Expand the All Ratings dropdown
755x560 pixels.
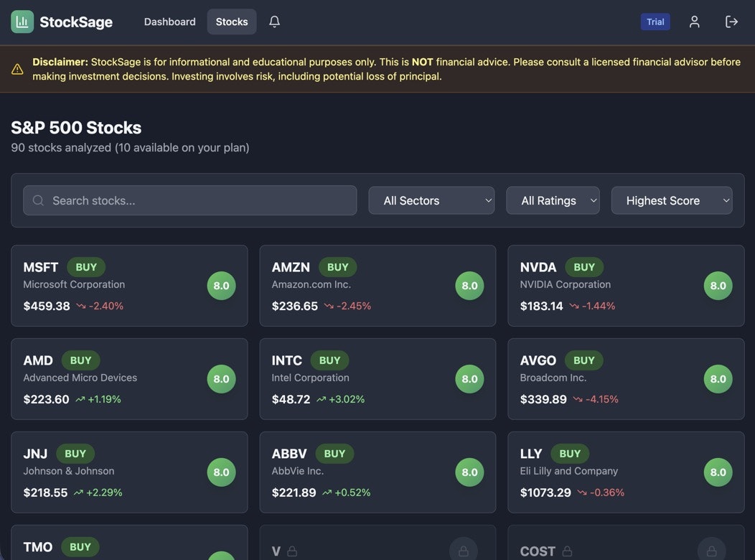(x=553, y=200)
